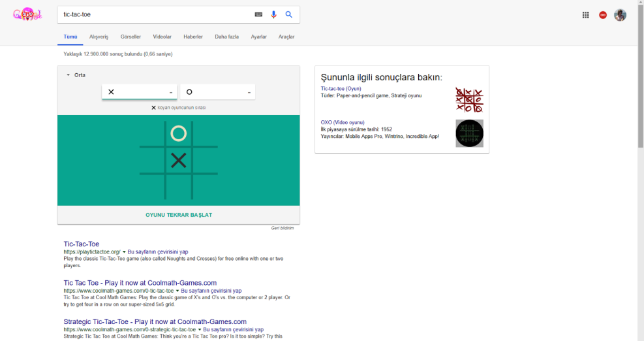Open the Tic-Tac-Toe playtictactoe.org result link
The height and width of the screenshot is (341, 644).
pos(82,244)
